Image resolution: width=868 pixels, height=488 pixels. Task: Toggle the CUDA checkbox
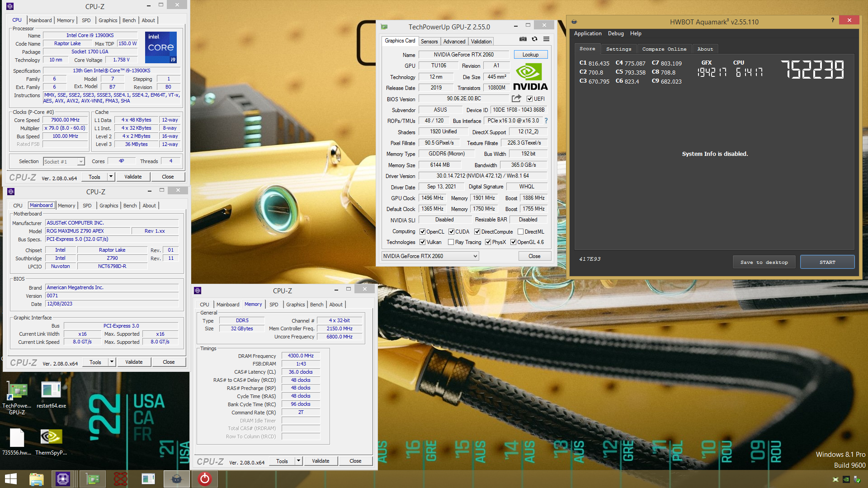click(451, 231)
